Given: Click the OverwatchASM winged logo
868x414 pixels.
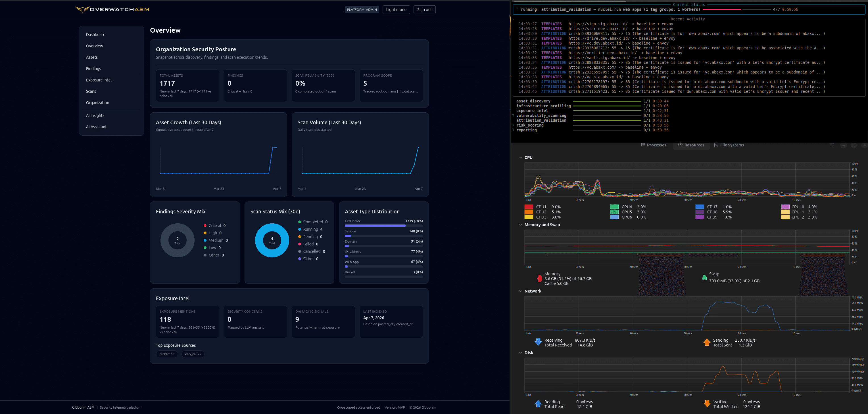Looking at the screenshot, I should coord(82,9).
